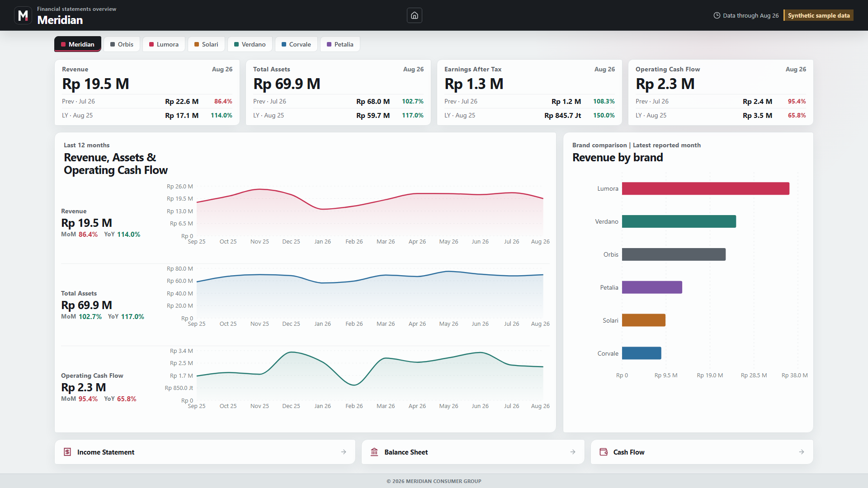The width and height of the screenshot is (868, 488).
Task: Select the Petalia brand tab
Action: (x=340, y=44)
